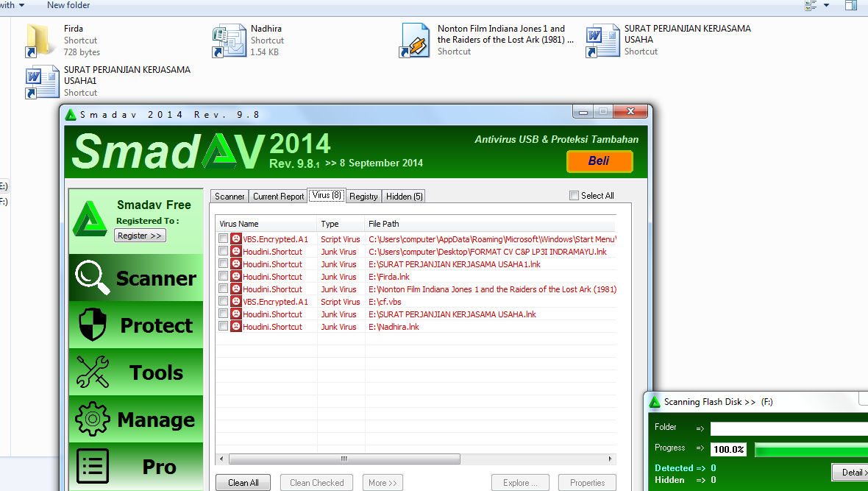Check the E:\Firda.lnk row checkbox
The height and width of the screenshot is (491, 868).
point(223,276)
